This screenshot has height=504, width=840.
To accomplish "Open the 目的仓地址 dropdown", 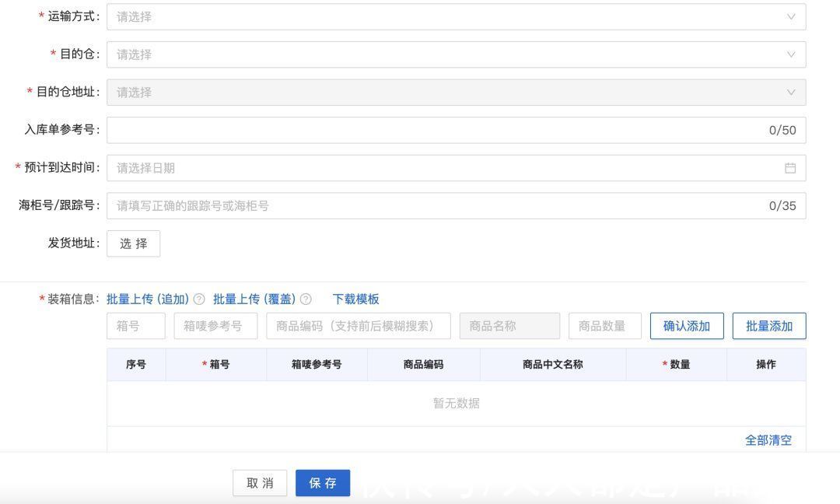I will [x=456, y=92].
